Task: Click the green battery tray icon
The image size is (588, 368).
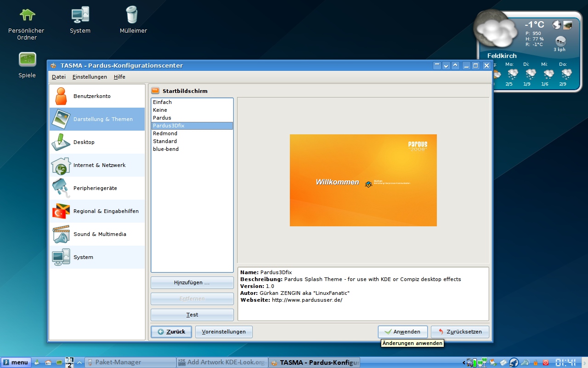Action: pos(475,362)
